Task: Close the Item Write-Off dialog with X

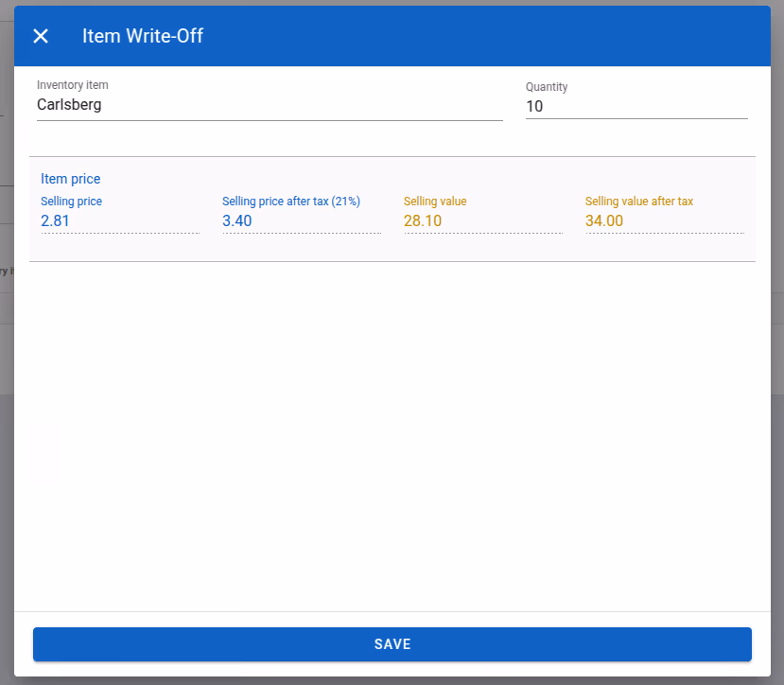Action: (41, 36)
